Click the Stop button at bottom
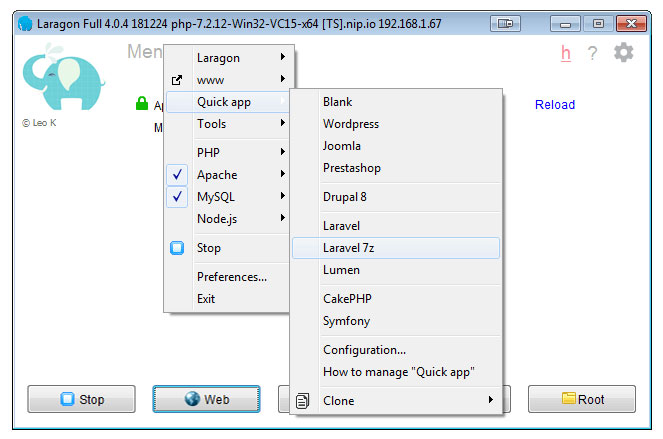This screenshot has width=663, height=439. coord(82,399)
